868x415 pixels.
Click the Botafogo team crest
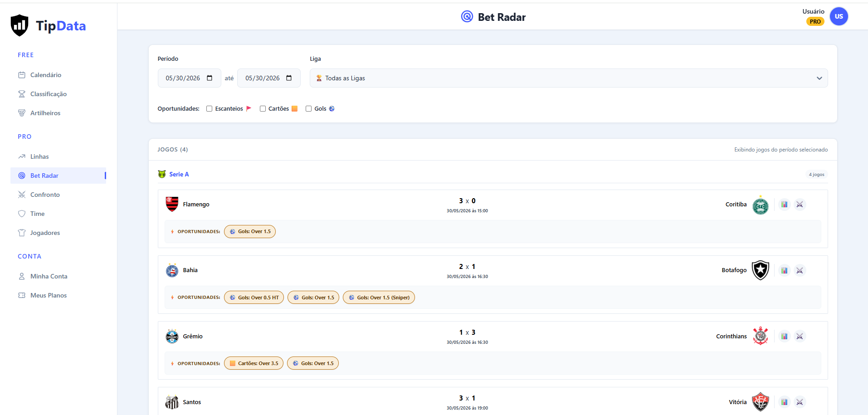pyautogui.click(x=761, y=270)
